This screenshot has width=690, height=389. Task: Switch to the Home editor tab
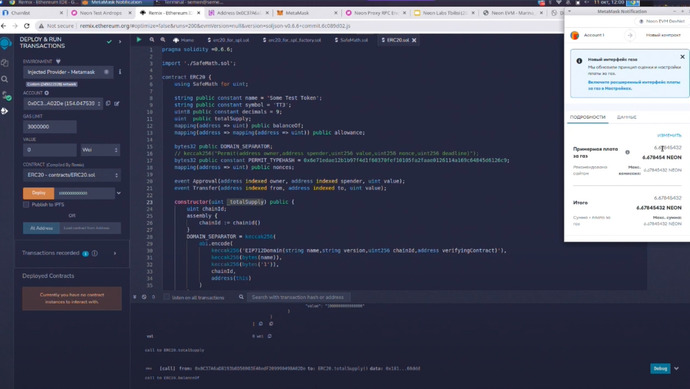pyautogui.click(x=184, y=40)
